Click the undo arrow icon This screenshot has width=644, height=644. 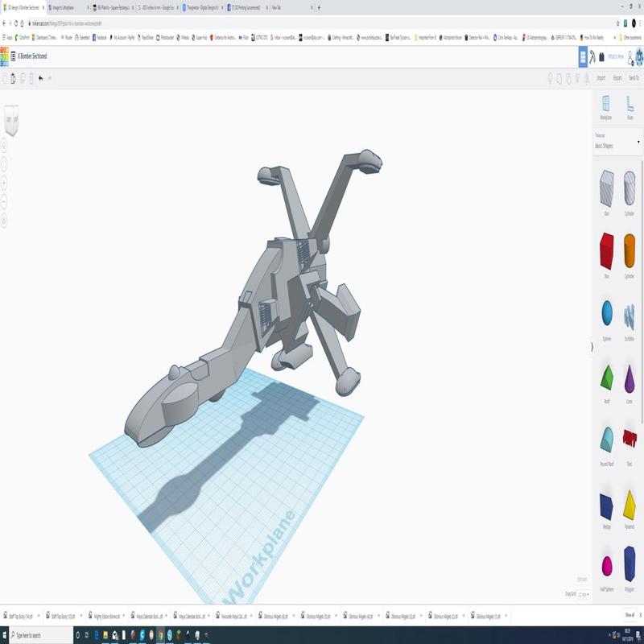[40, 78]
